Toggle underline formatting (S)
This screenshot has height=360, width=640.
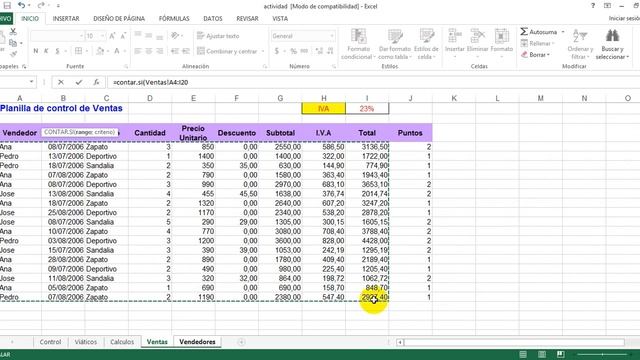click(x=57, y=51)
